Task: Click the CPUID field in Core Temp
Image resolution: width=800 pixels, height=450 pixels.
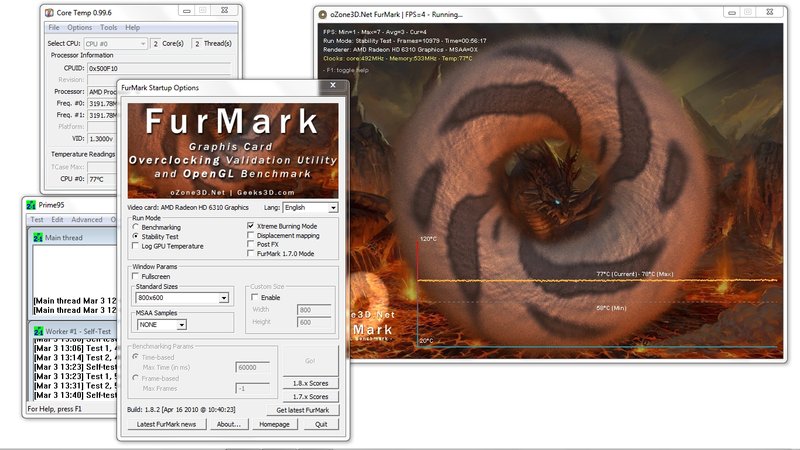Action: point(159,68)
